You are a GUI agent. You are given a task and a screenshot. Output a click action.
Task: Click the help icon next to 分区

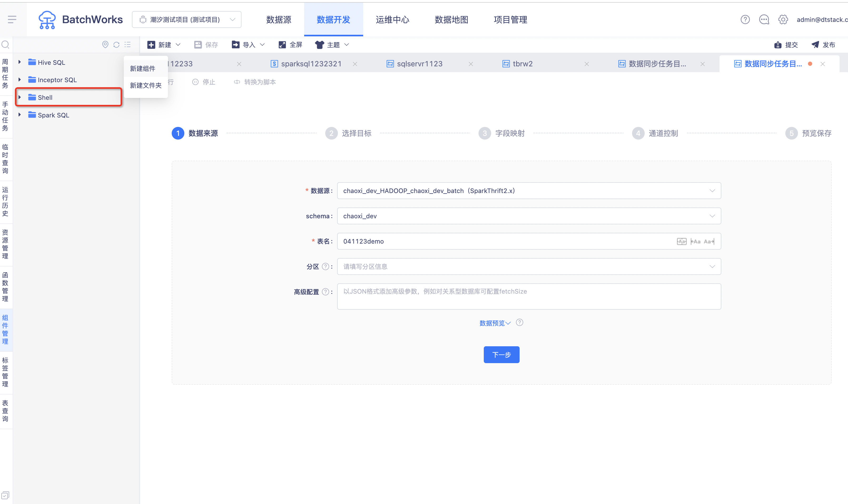pos(325,266)
